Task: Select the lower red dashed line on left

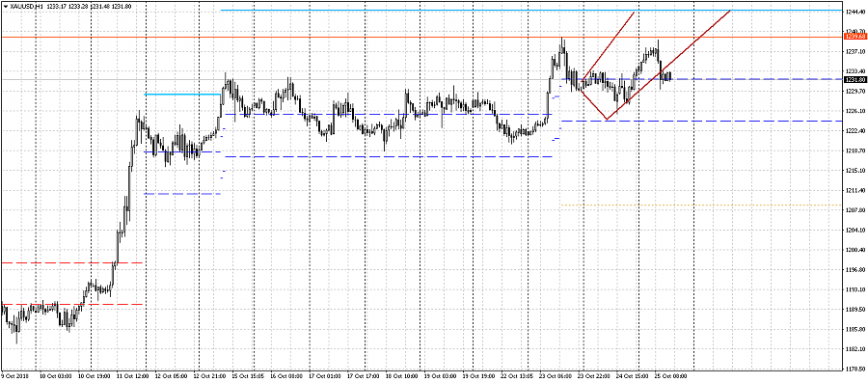Action: point(72,305)
